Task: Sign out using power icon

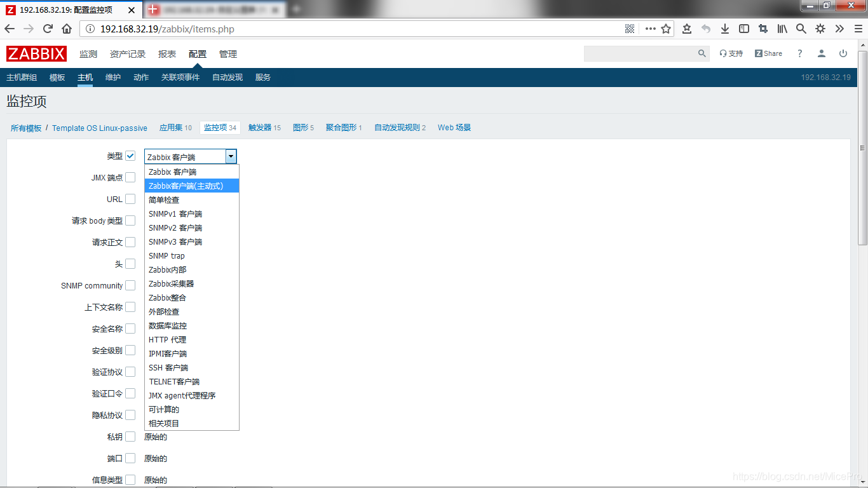Action: tap(843, 53)
